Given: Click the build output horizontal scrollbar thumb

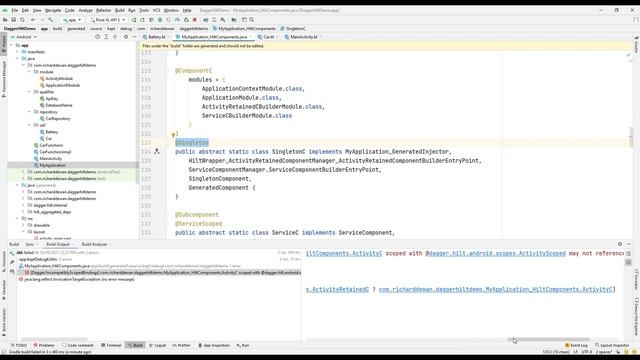Looking at the screenshot, I should coord(548,339).
